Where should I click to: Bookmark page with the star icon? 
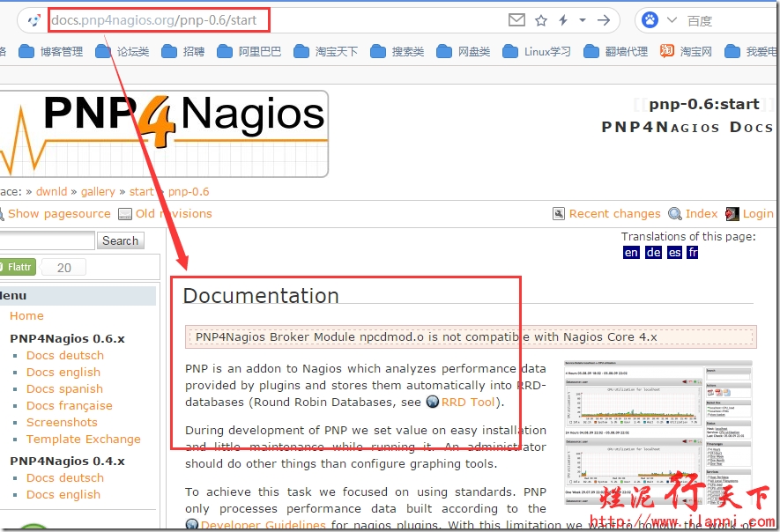(x=541, y=20)
